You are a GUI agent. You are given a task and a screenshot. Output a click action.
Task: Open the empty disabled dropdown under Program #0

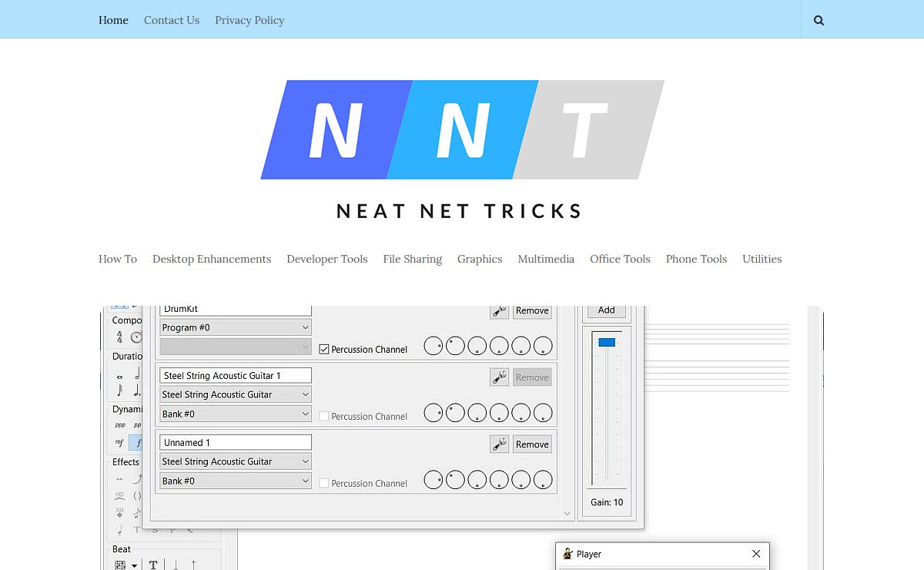click(x=235, y=347)
